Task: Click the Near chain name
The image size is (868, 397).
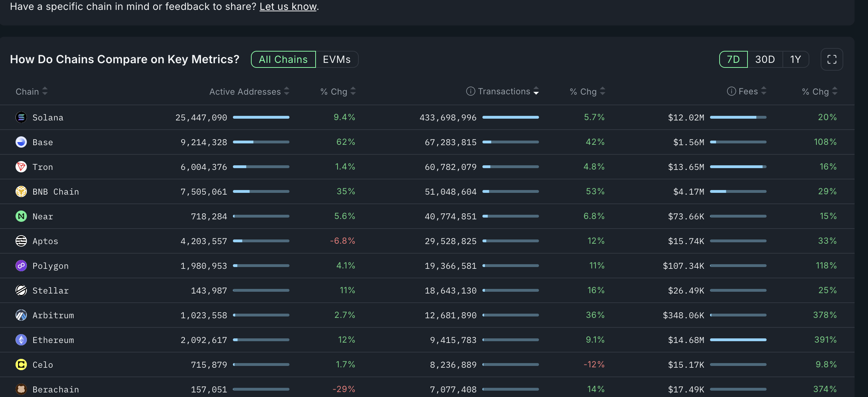Action: tap(43, 217)
